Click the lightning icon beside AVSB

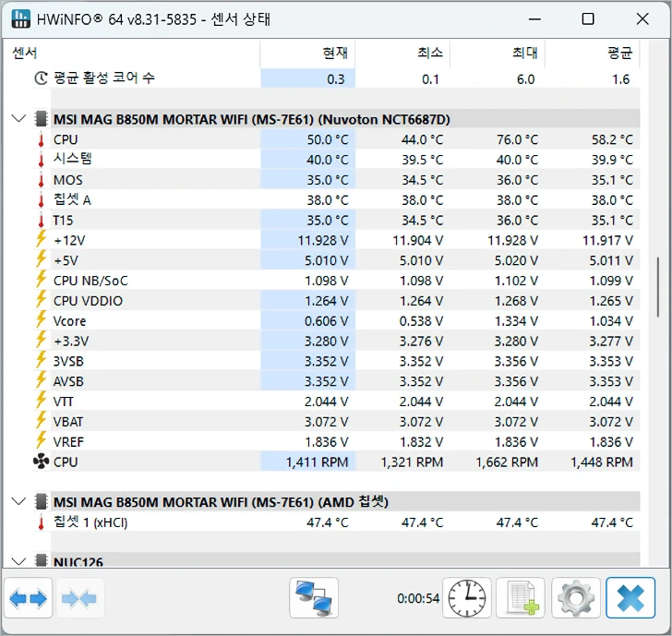click(x=42, y=380)
